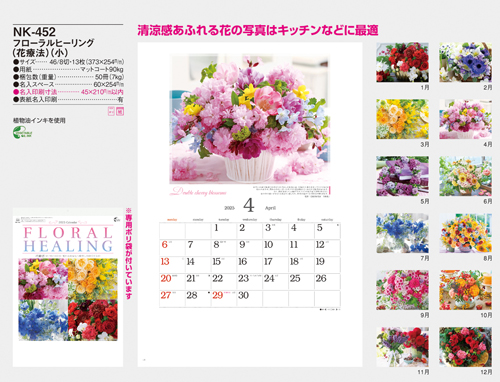Click the subtitle (花療法)(小)
The height and width of the screenshot is (382, 500).
tap(40, 52)
